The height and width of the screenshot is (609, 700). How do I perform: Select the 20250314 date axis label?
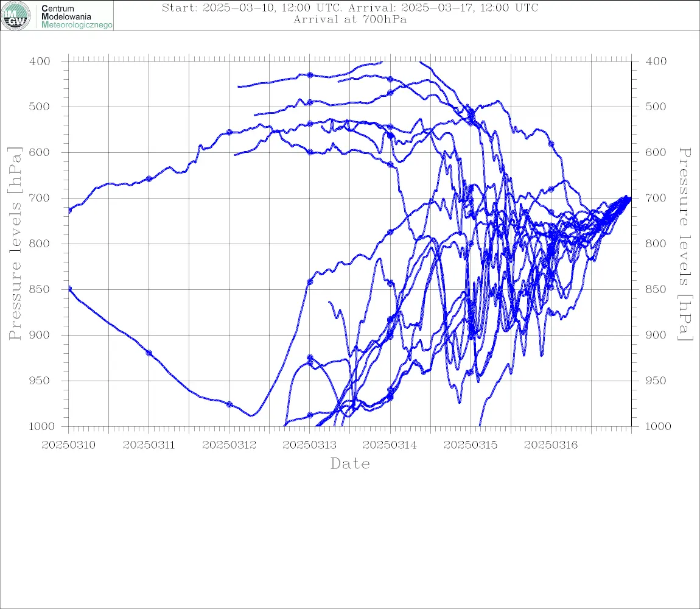coord(390,445)
